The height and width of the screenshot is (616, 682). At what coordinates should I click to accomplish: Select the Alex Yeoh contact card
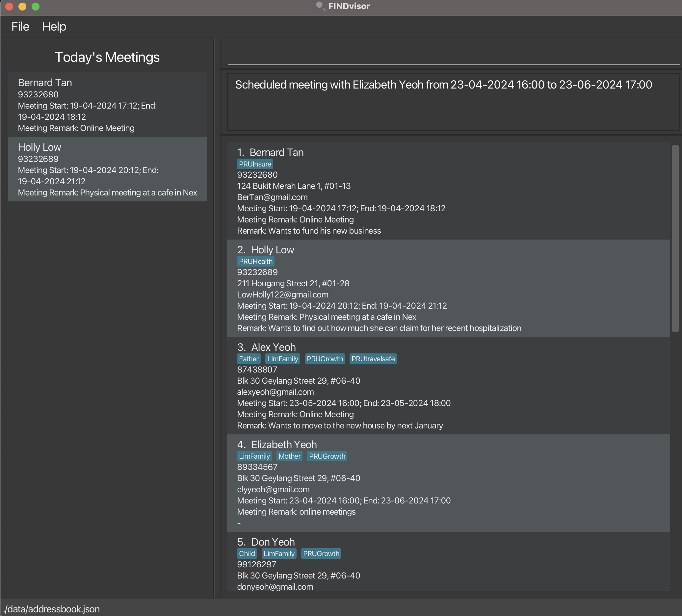point(448,386)
